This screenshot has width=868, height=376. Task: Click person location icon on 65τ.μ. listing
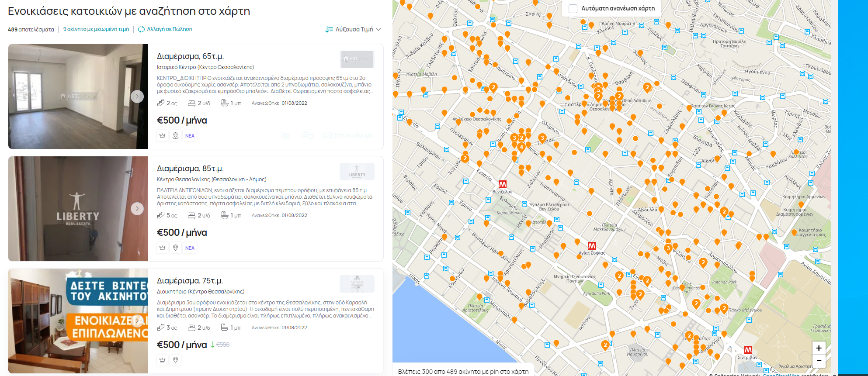click(x=175, y=136)
